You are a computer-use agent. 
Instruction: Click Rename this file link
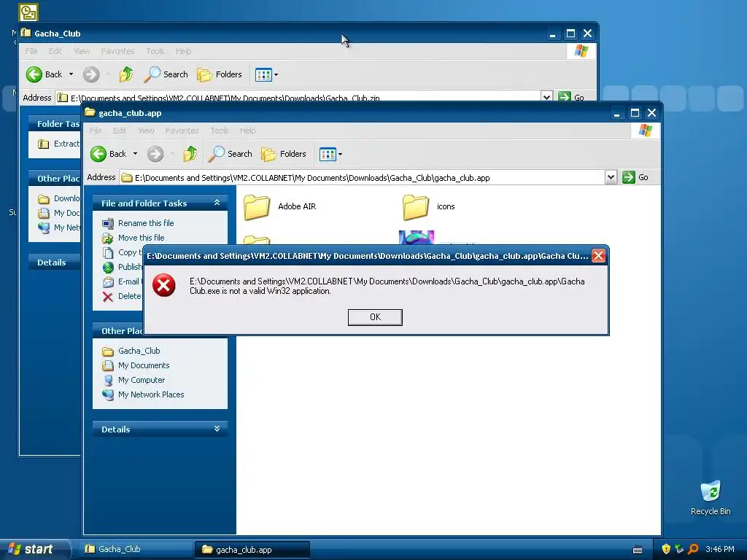(x=146, y=223)
